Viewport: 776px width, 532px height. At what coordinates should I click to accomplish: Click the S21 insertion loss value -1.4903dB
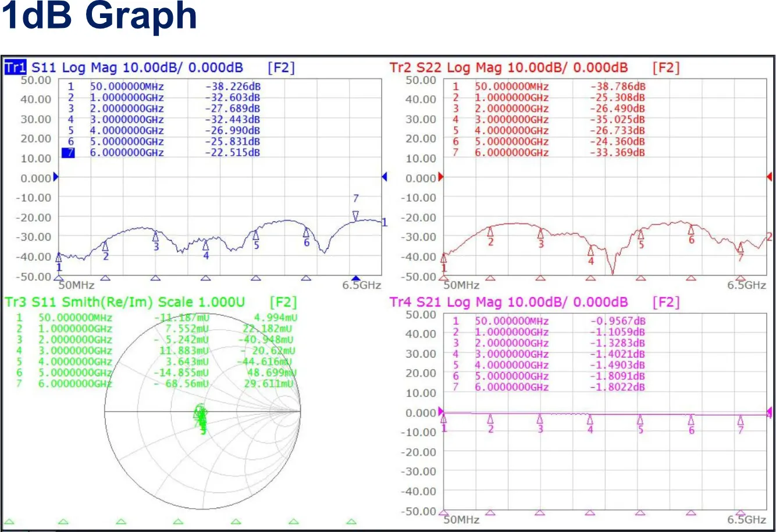pos(617,365)
